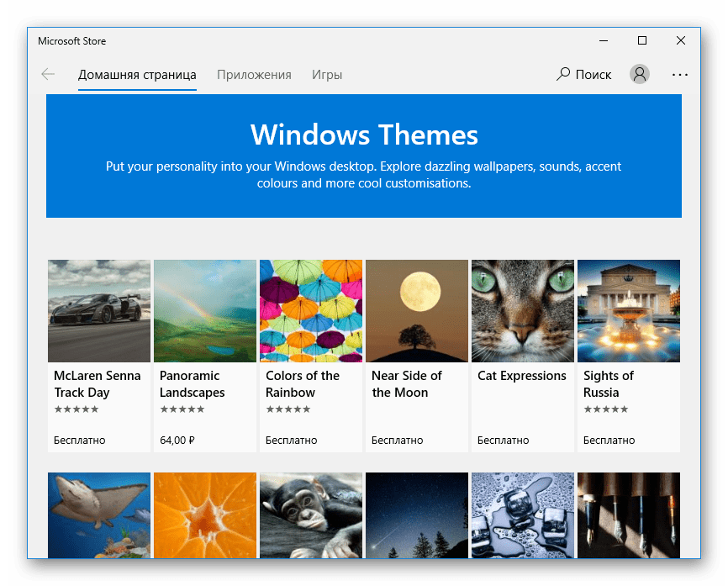Open the three-dot more options menu
This screenshot has width=728, height=586.
click(680, 75)
